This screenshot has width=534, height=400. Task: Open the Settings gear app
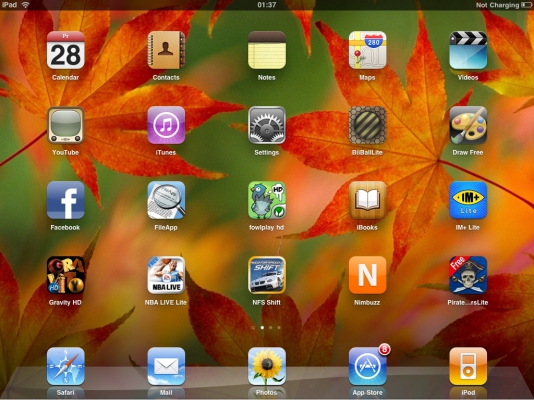coord(267,125)
